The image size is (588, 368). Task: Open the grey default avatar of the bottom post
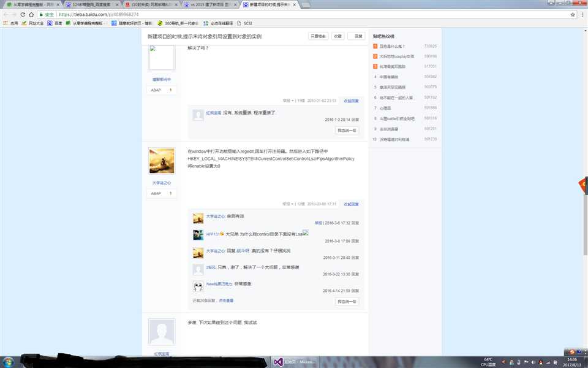point(162,332)
